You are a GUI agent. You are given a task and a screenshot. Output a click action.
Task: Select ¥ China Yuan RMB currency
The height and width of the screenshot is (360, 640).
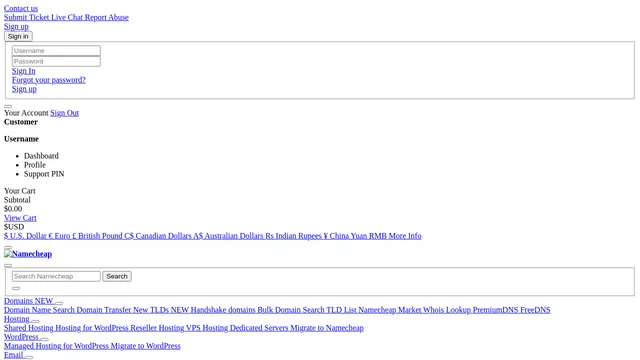tap(355, 236)
